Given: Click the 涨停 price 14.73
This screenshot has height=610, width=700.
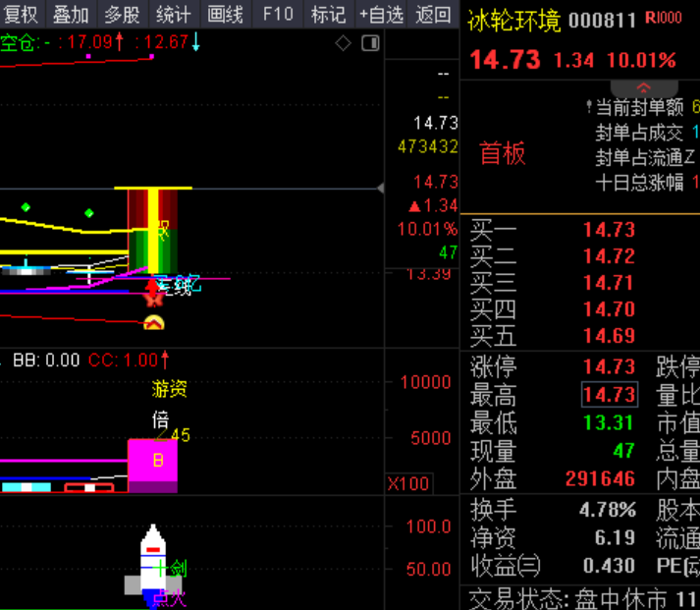Looking at the screenshot, I should [x=610, y=366].
